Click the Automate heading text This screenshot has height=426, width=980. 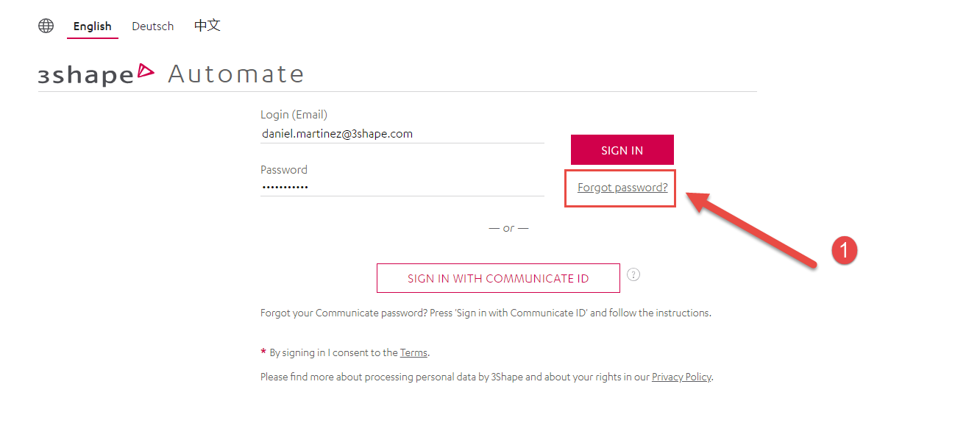point(235,74)
